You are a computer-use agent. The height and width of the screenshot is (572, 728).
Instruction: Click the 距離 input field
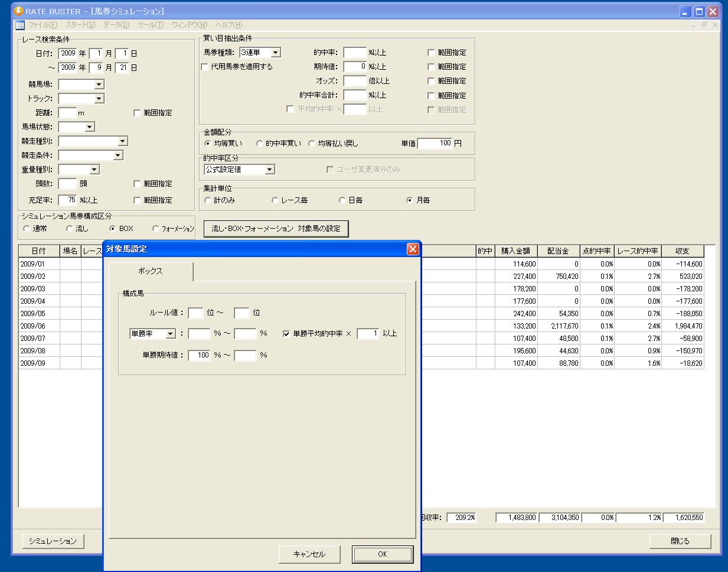67,113
